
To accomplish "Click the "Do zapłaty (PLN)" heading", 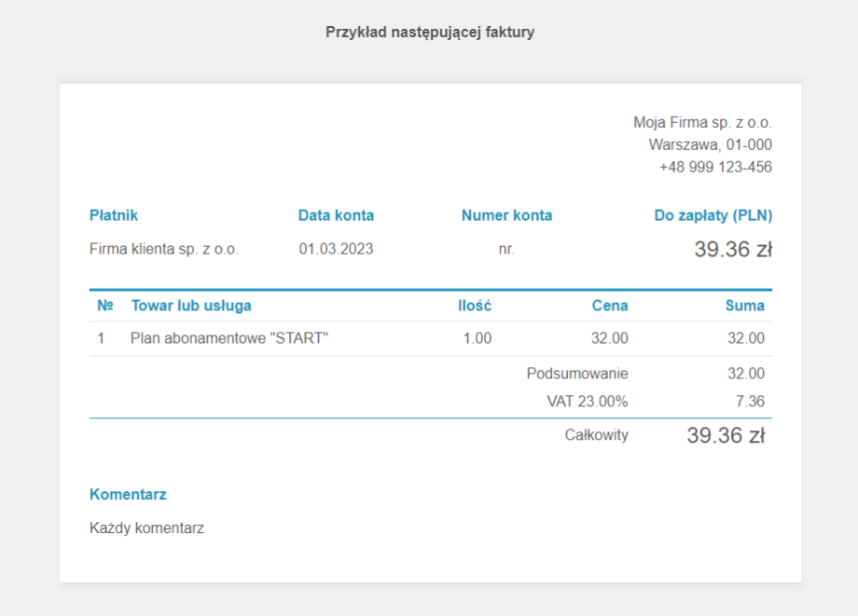I will tap(713, 215).
